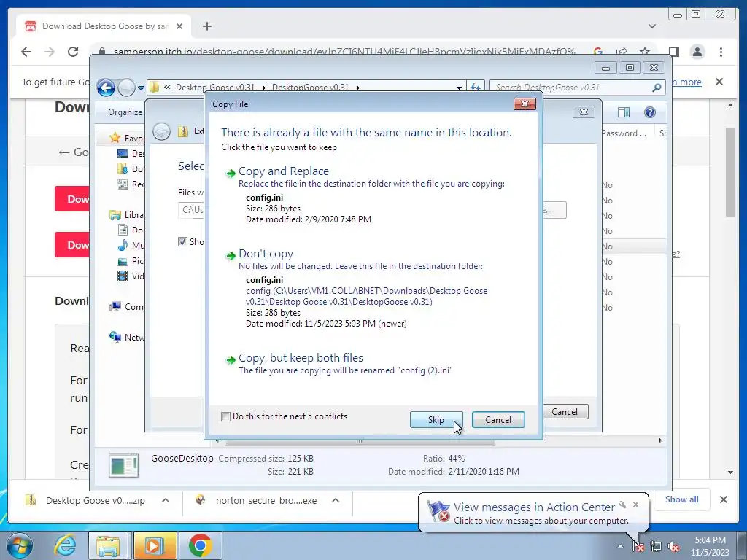
Task: Select Pictures library icon in sidebar
Action: coord(123,261)
